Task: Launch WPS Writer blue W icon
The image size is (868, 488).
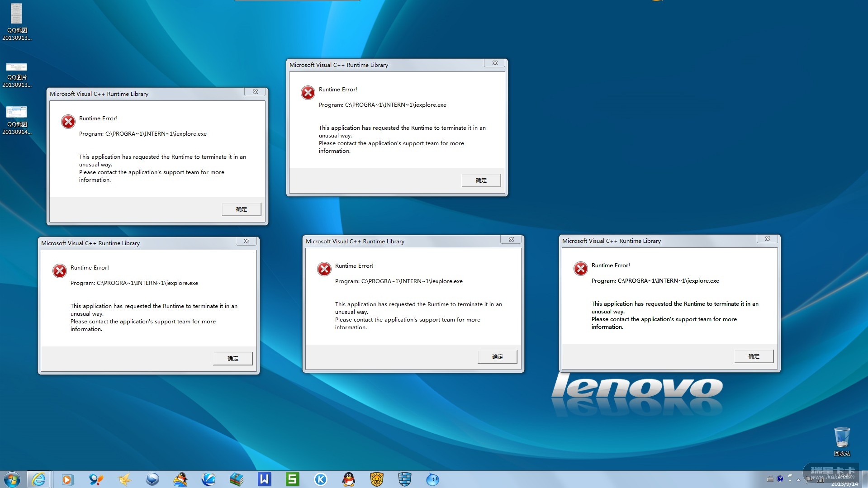Action: pos(265,479)
